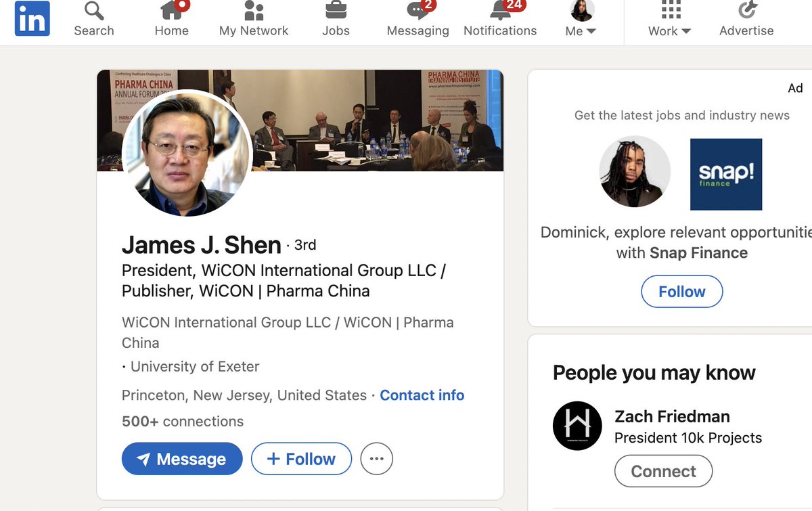Open Zach Friedman's profile name link

pyautogui.click(x=671, y=416)
